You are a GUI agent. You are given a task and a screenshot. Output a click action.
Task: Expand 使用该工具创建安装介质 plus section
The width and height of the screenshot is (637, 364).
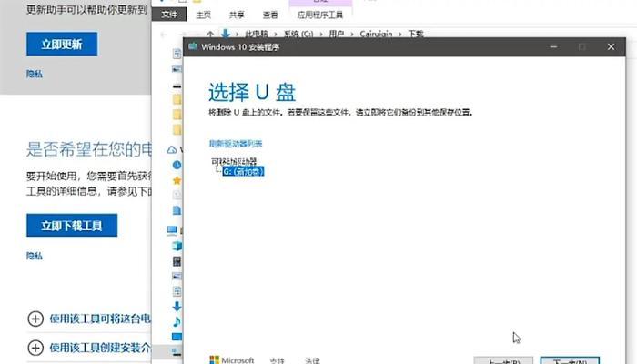(x=35, y=348)
